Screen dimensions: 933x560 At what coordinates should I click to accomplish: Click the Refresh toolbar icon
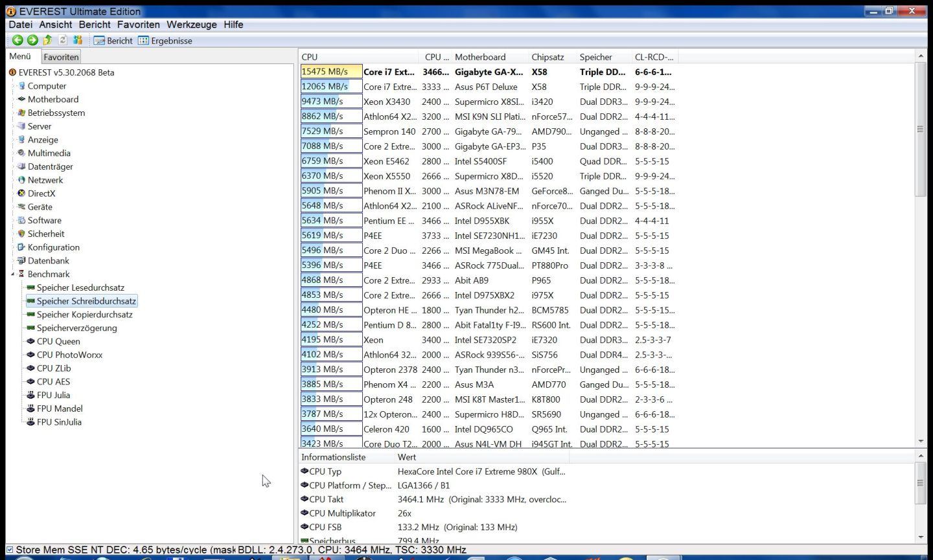click(63, 40)
